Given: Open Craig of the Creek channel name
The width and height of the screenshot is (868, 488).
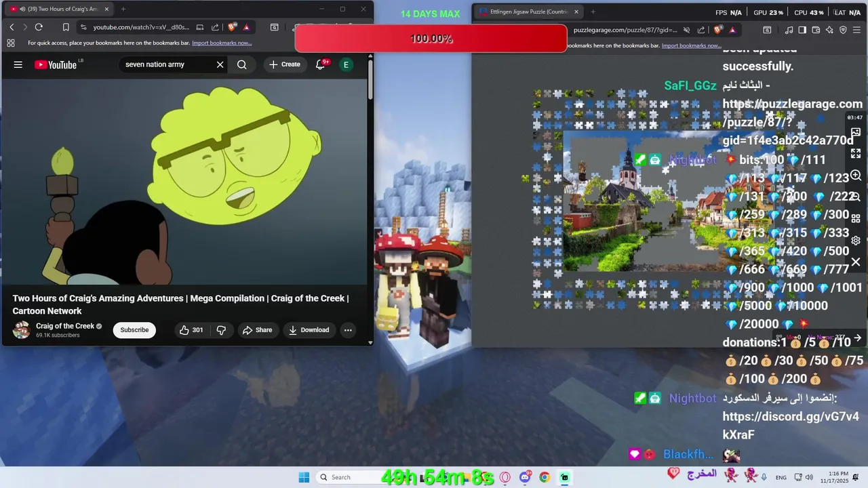Looking at the screenshot, I should tap(65, 326).
